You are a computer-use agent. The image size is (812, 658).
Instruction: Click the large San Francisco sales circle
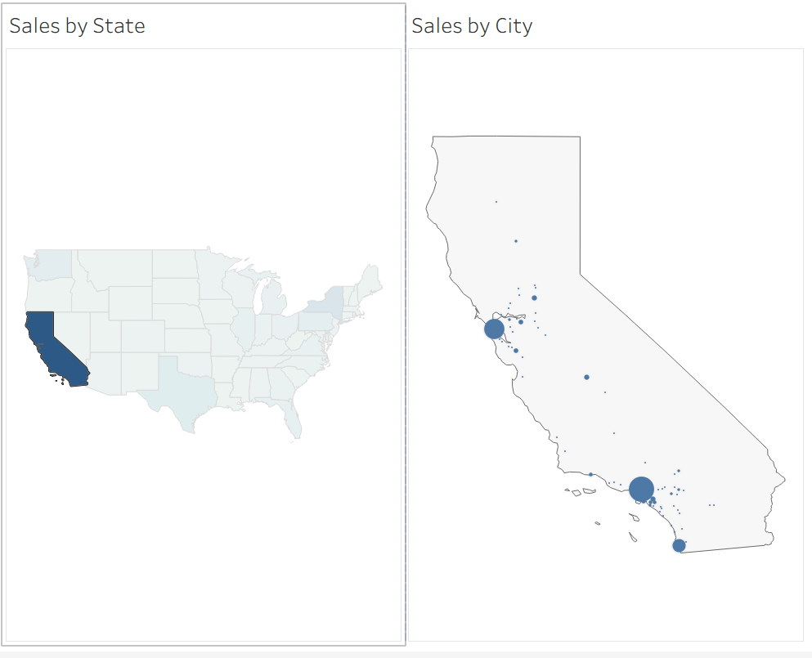pos(494,329)
